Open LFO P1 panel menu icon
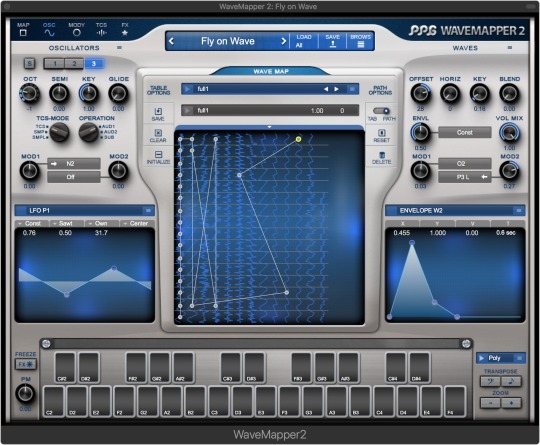The image size is (540, 445). pos(148,210)
